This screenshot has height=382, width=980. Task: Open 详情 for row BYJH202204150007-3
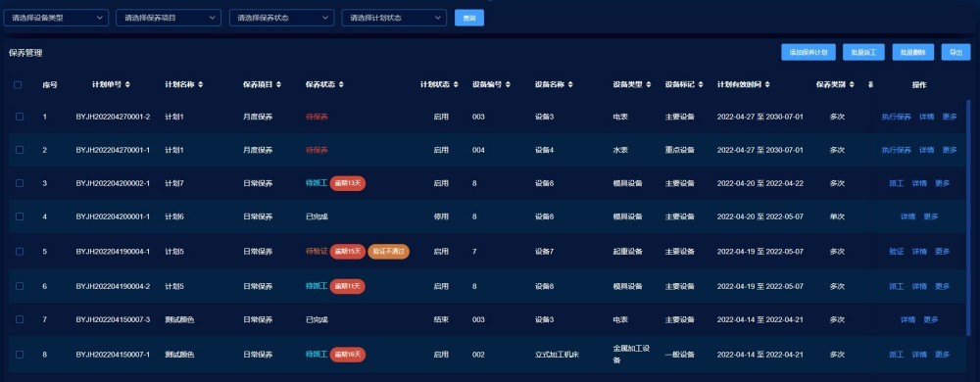pos(908,319)
